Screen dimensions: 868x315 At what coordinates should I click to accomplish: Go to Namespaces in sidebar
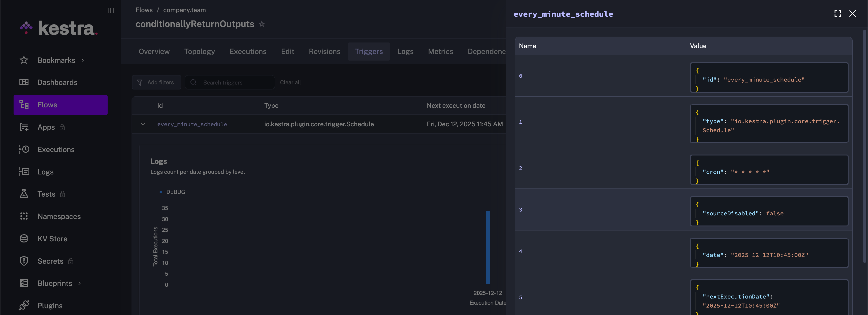pos(59,216)
